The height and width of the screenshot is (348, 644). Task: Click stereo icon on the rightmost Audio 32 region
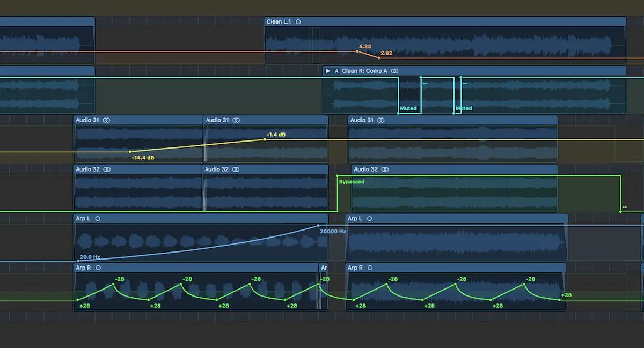point(385,169)
